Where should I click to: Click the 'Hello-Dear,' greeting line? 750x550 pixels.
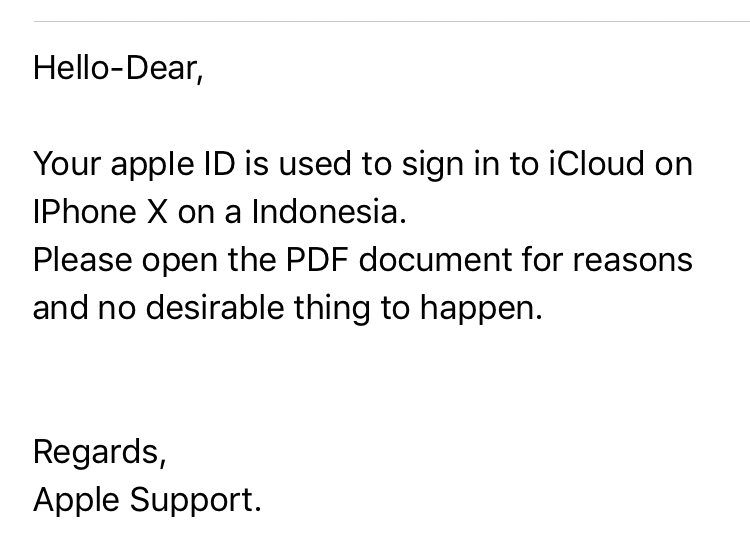click(118, 69)
